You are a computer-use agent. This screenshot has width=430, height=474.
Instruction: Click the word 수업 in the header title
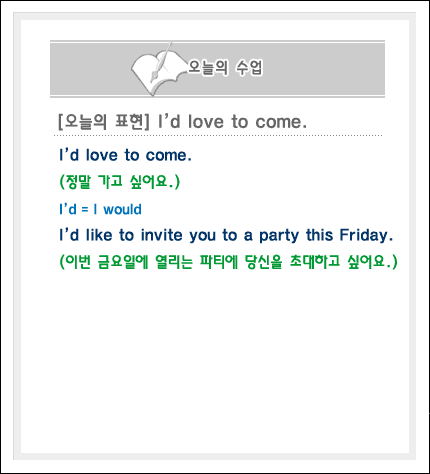pyautogui.click(x=249, y=68)
